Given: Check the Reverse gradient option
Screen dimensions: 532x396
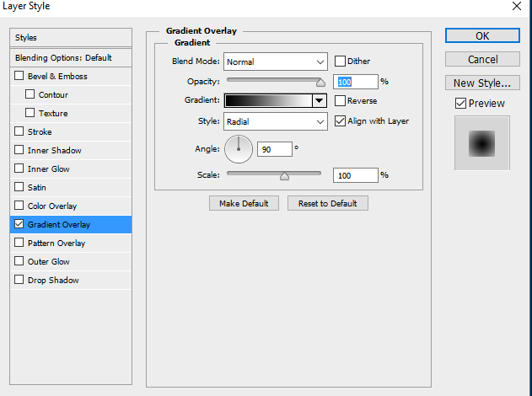Looking at the screenshot, I should tap(340, 101).
